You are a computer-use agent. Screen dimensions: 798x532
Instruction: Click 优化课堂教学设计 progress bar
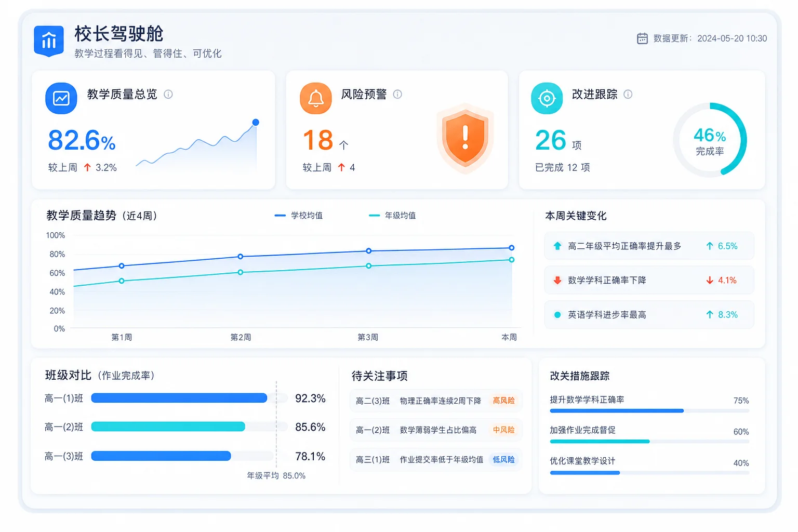point(649,473)
